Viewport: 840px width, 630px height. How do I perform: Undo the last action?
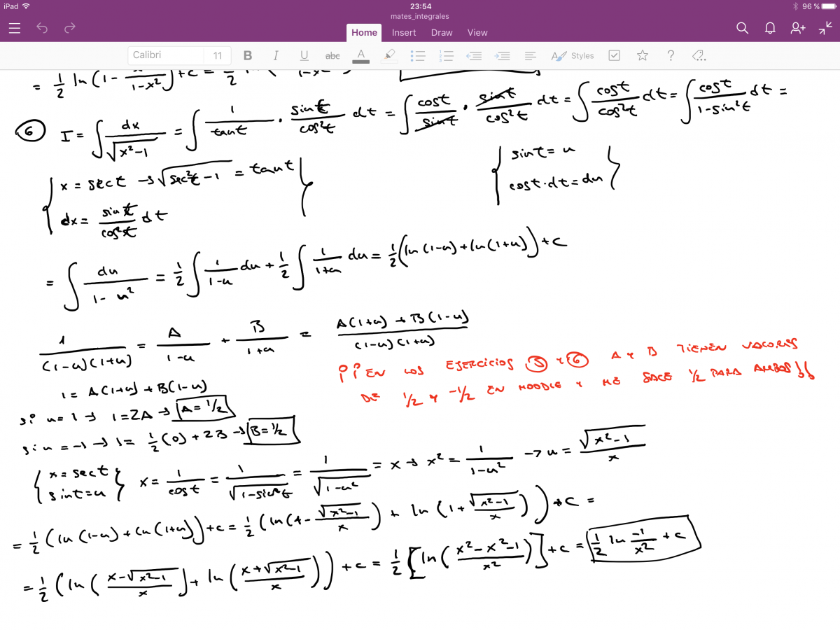(x=42, y=28)
